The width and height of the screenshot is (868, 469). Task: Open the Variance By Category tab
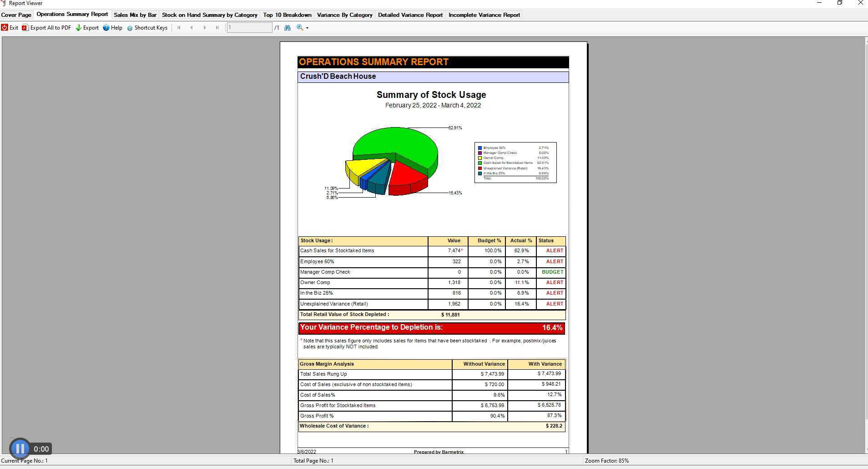click(345, 15)
